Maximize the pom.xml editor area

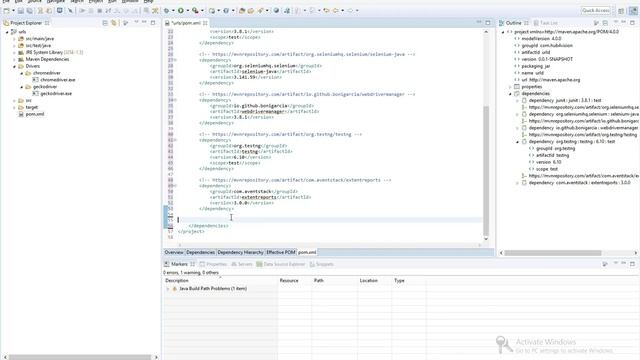(488, 23)
